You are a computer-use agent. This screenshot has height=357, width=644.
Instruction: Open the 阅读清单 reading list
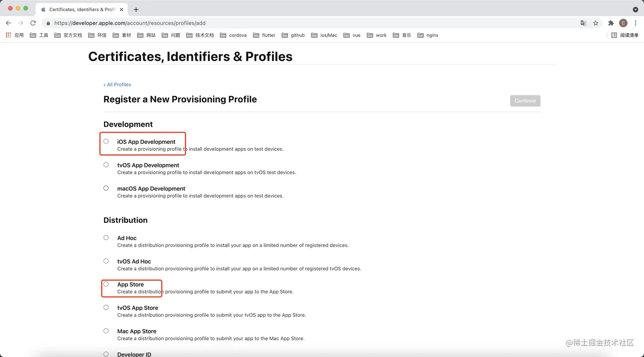(x=625, y=35)
